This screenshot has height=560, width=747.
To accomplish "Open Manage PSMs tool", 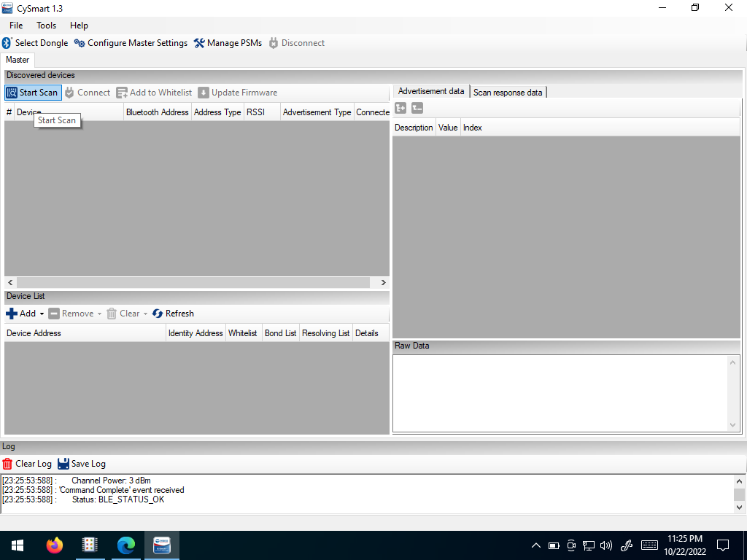I will click(228, 43).
